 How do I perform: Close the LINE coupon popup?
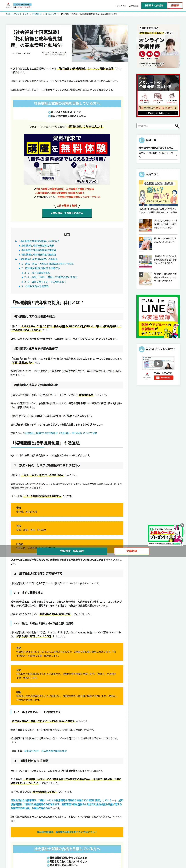[182, 525]
